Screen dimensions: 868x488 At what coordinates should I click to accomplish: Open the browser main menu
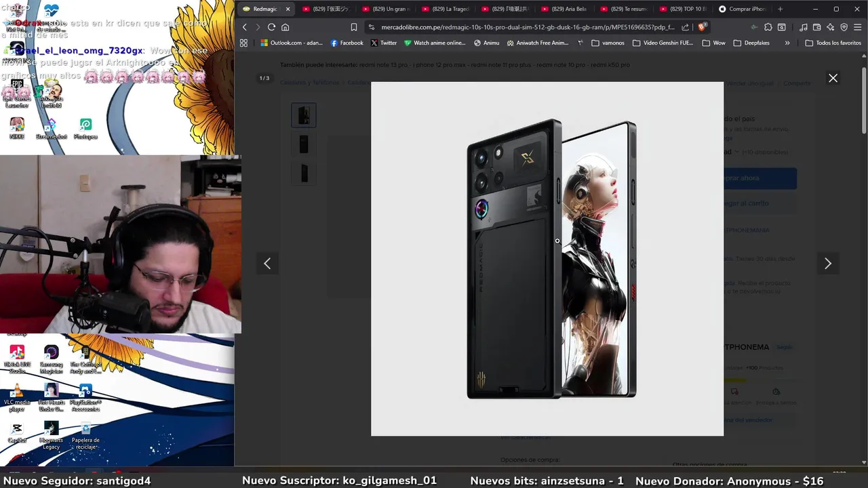(857, 27)
